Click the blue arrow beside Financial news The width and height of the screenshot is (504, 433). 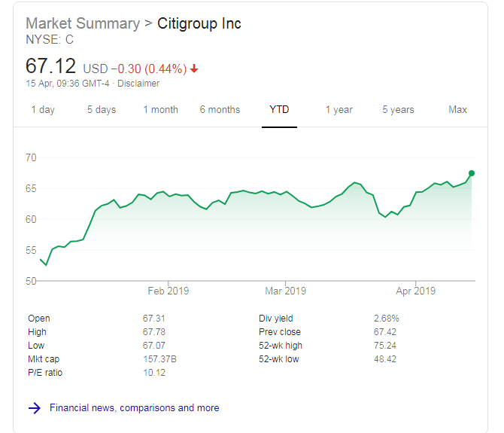tap(34, 408)
